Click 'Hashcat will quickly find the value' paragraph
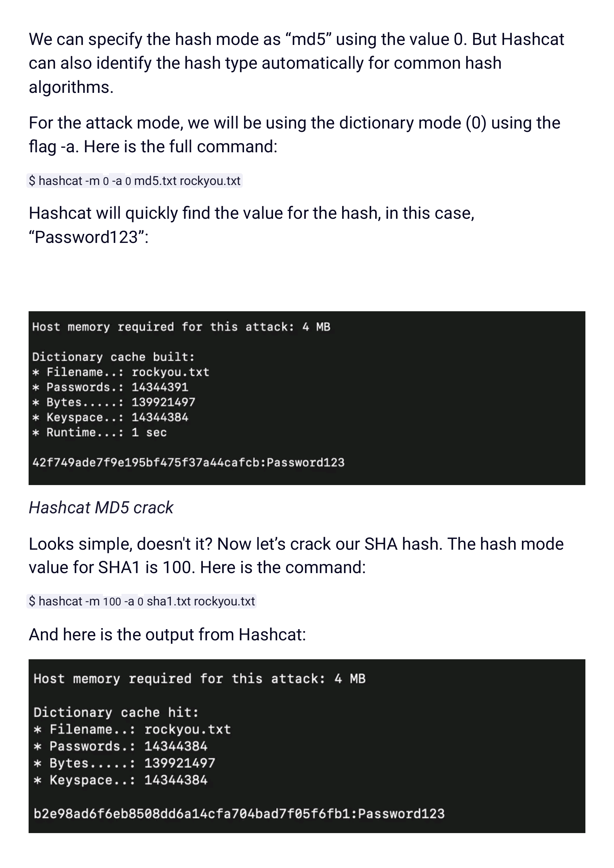 click(251, 225)
